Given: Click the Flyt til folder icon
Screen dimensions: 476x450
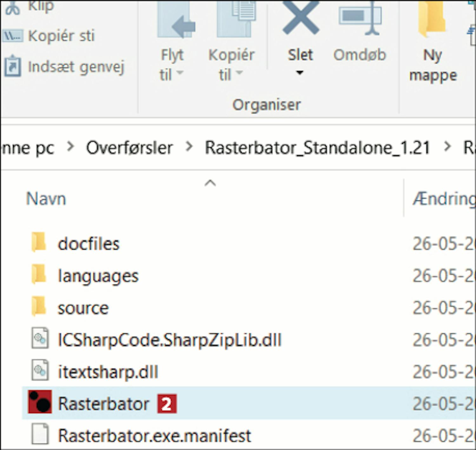Looking at the screenshot, I should coord(176,20).
